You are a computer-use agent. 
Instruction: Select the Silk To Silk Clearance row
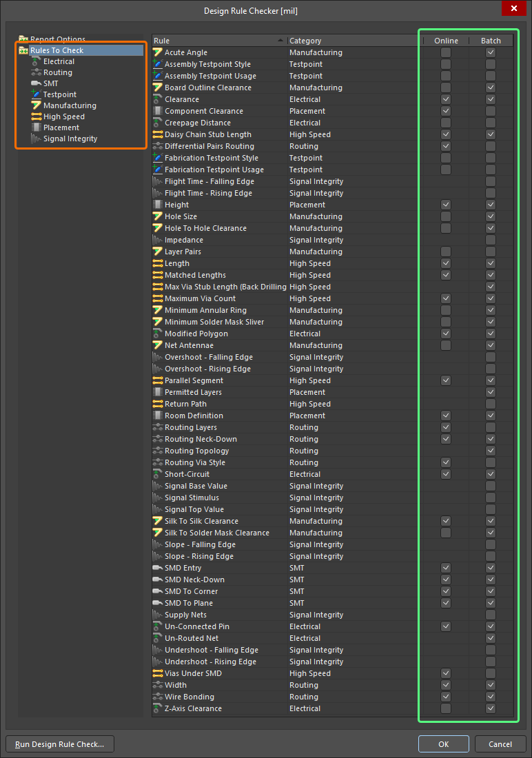click(333, 521)
